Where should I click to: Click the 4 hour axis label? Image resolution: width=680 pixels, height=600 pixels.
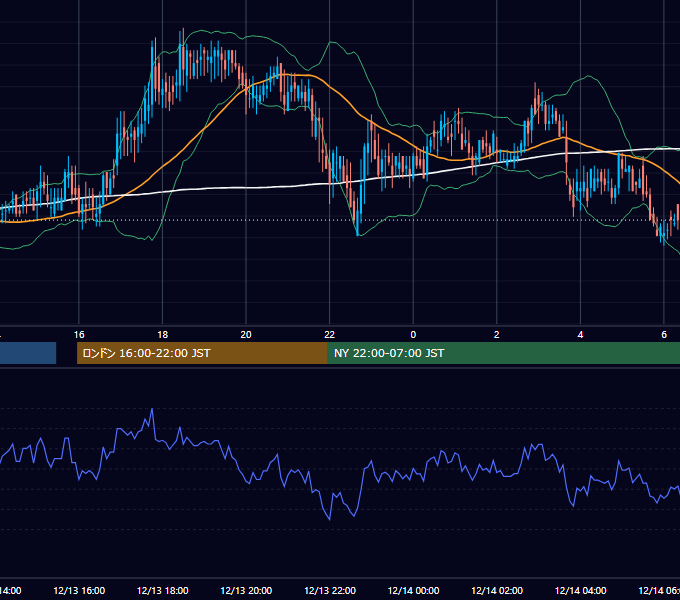(x=580, y=335)
